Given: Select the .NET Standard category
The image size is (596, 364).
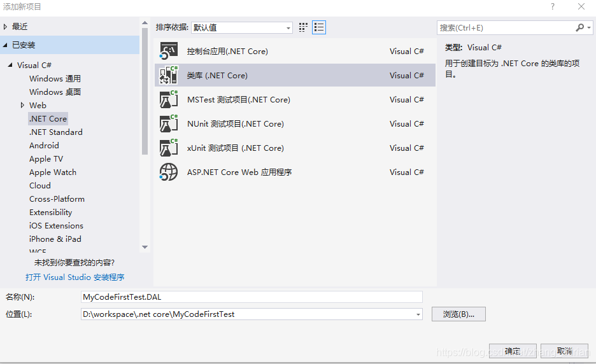Looking at the screenshot, I should pyautogui.click(x=56, y=132).
